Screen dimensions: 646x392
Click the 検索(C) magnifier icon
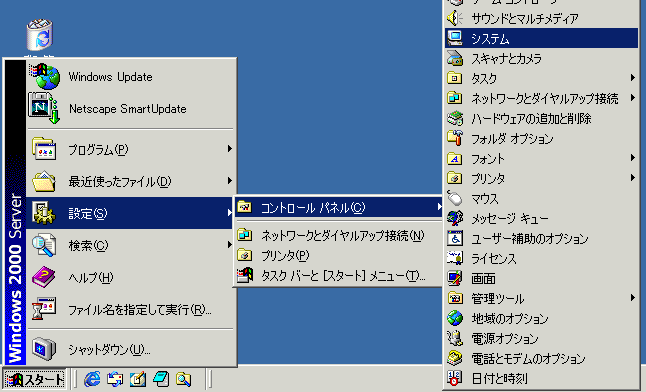[x=44, y=245]
